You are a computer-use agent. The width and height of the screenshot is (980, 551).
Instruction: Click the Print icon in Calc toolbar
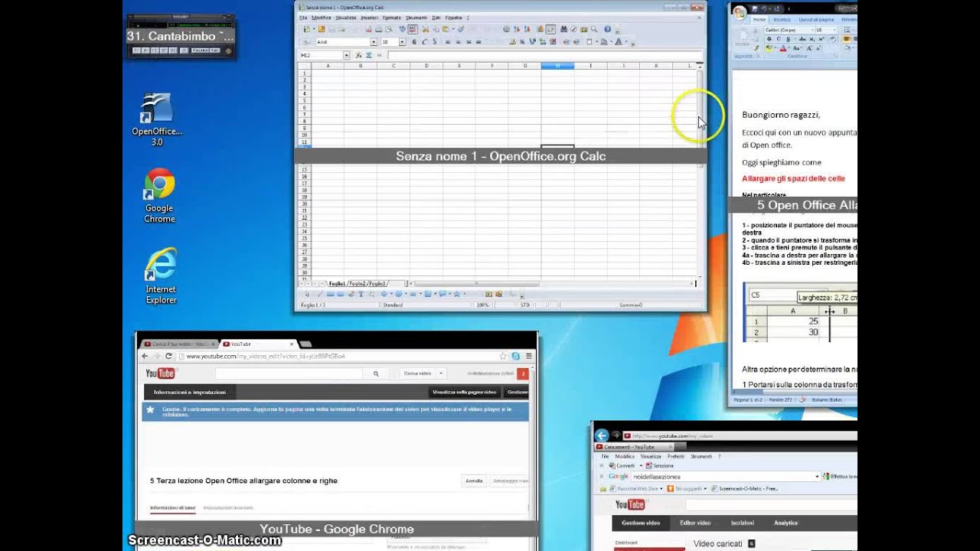[x=378, y=29]
